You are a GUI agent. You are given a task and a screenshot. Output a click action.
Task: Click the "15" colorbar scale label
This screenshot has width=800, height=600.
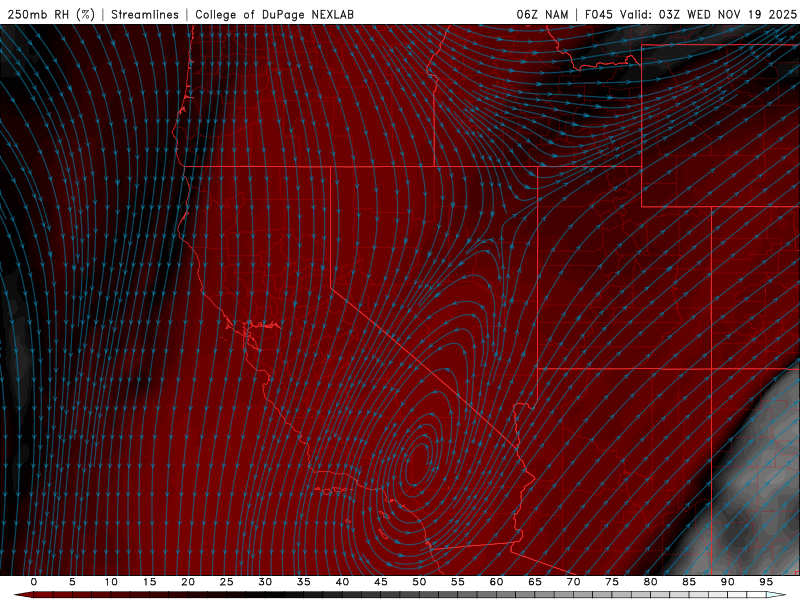(x=149, y=582)
